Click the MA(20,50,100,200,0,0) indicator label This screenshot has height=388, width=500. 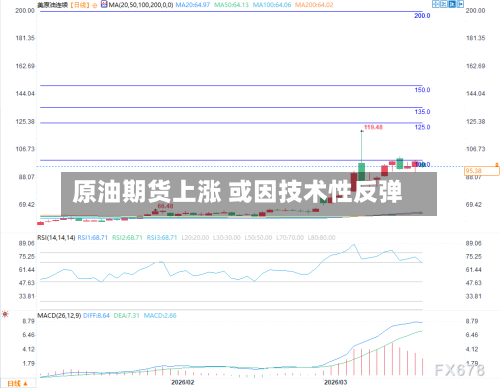click(141, 5)
